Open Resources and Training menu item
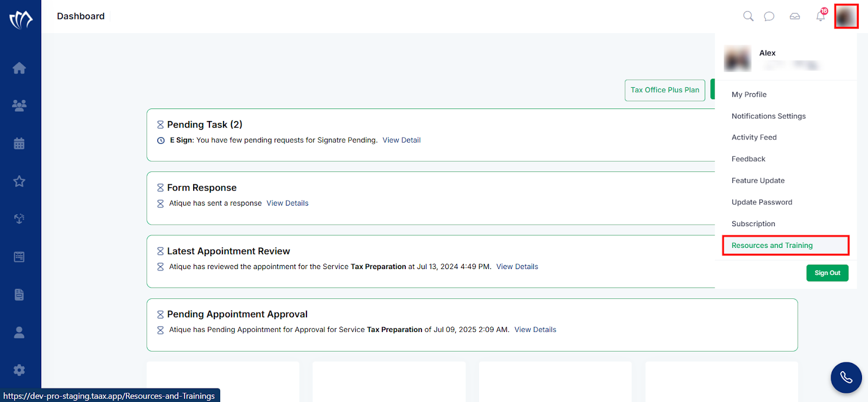The width and height of the screenshot is (868, 402). click(x=786, y=245)
